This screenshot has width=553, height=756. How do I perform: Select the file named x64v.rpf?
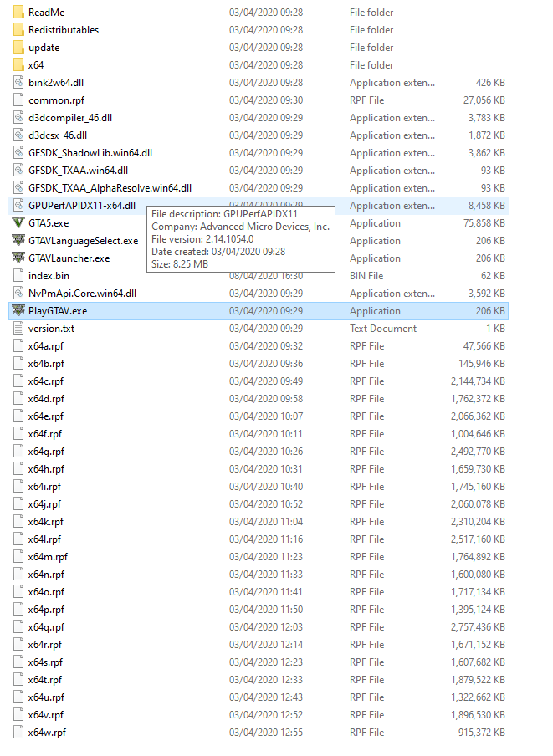45,715
